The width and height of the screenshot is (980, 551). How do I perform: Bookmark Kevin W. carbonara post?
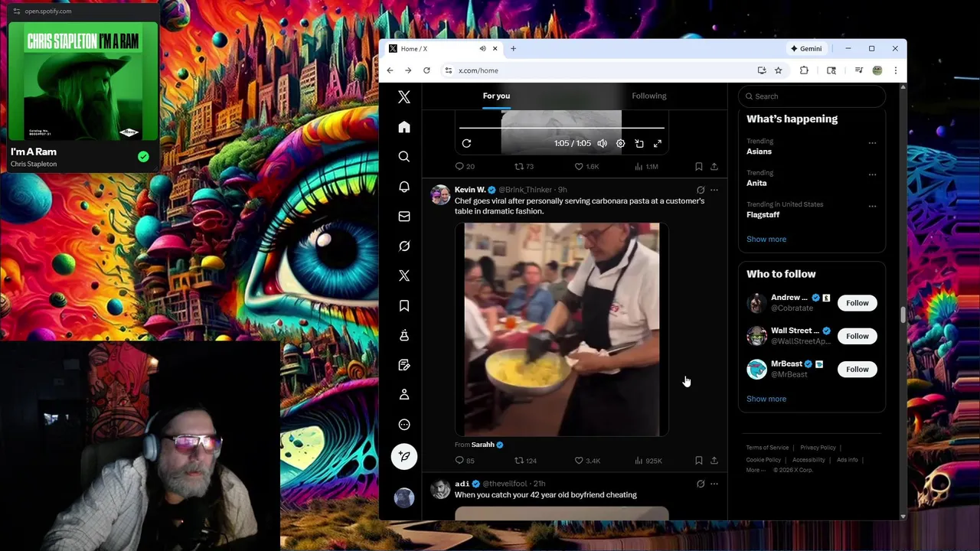click(x=698, y=461)
